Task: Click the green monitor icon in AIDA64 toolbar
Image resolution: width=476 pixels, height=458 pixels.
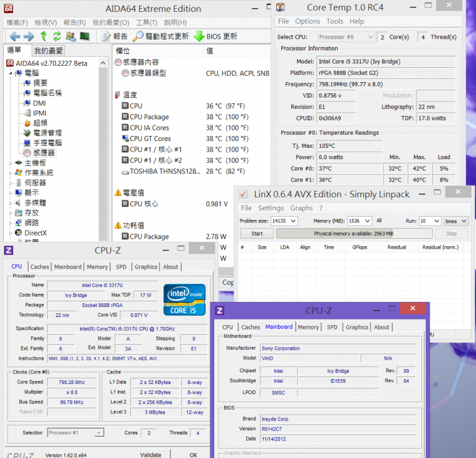Action: click(85, 36)
